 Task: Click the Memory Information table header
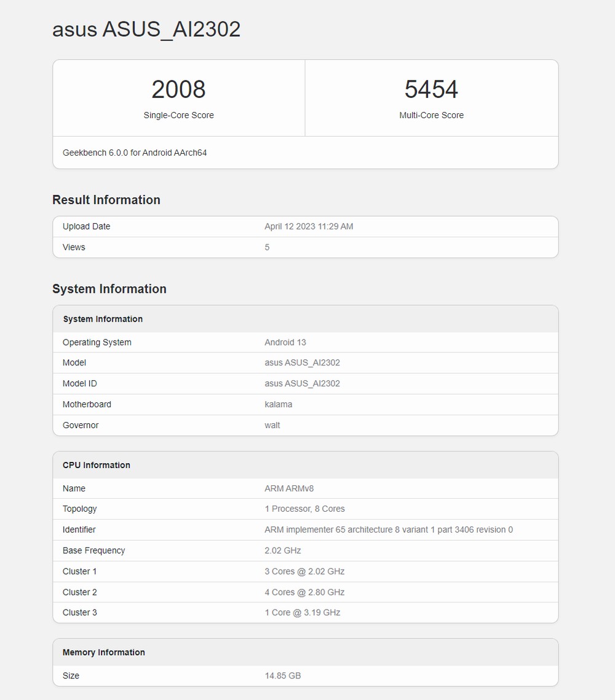tap(104, 653)
